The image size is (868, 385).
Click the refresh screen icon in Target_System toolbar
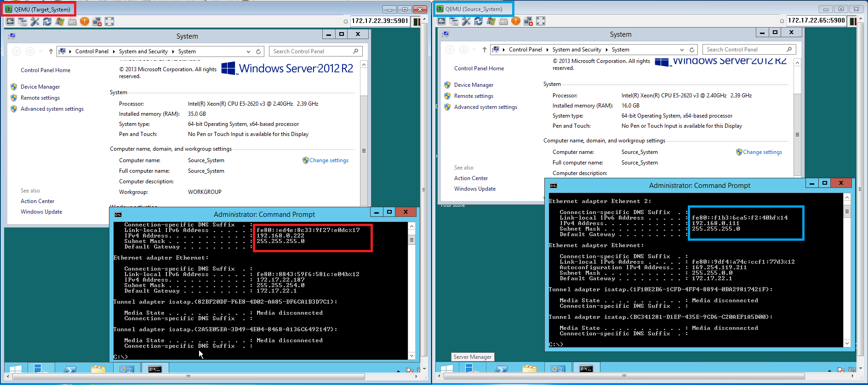click(x=47, y=22)
